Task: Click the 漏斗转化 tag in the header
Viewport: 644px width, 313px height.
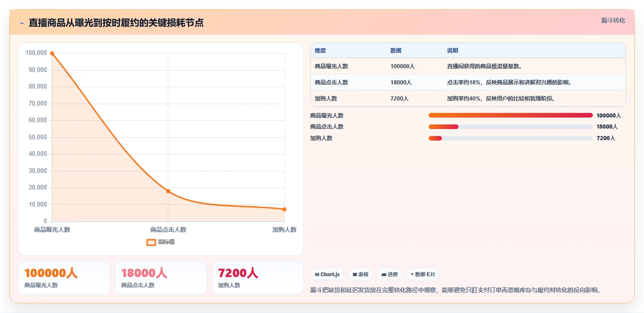Action: point(613,21)
